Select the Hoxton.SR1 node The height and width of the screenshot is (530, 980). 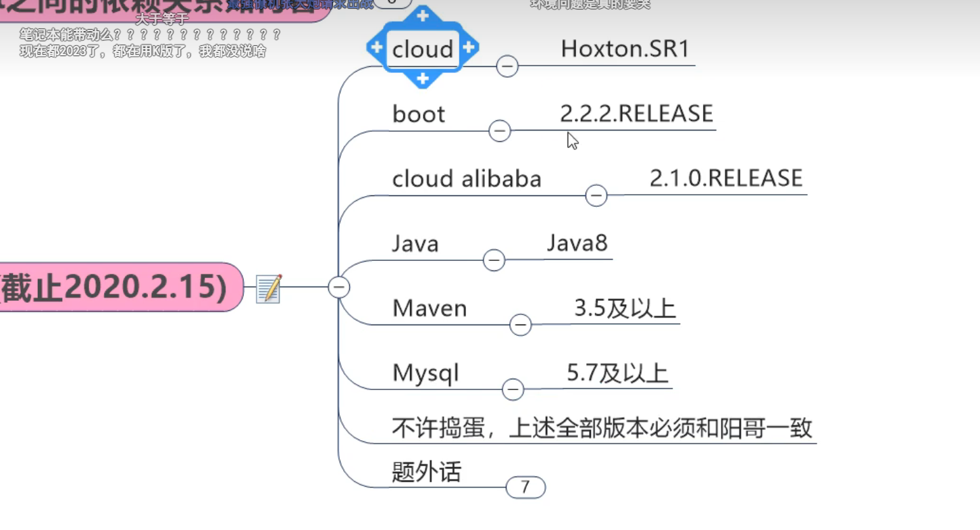[x=625, y=49]
